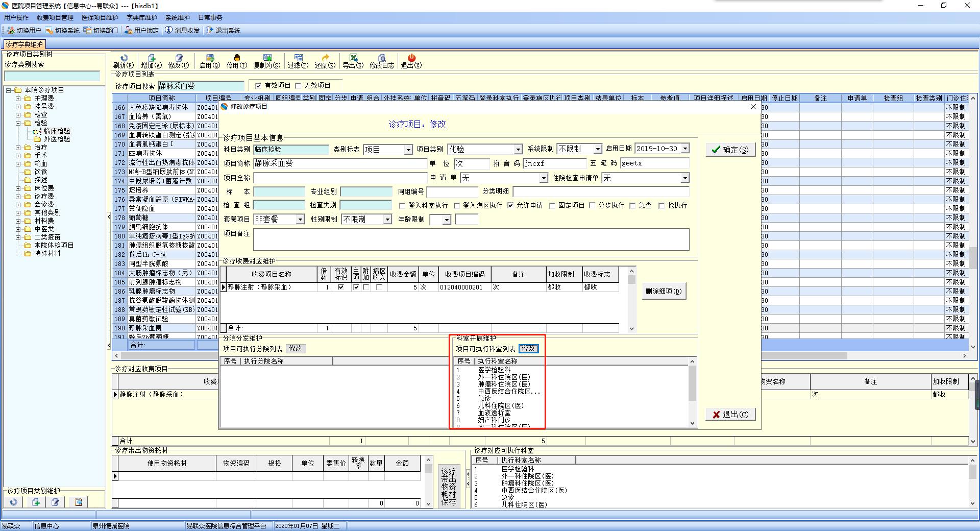Click the 导出 export toolbar icon
The height and width of the screenshot is (531, 980).
click(353, 58)
